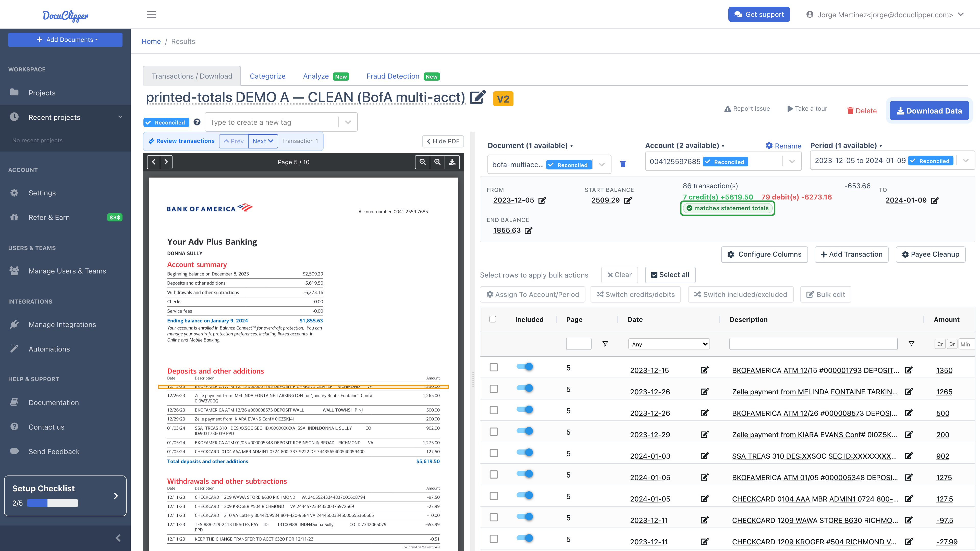Edit the start balance 2509.29
980x551 pixels.
628,201
